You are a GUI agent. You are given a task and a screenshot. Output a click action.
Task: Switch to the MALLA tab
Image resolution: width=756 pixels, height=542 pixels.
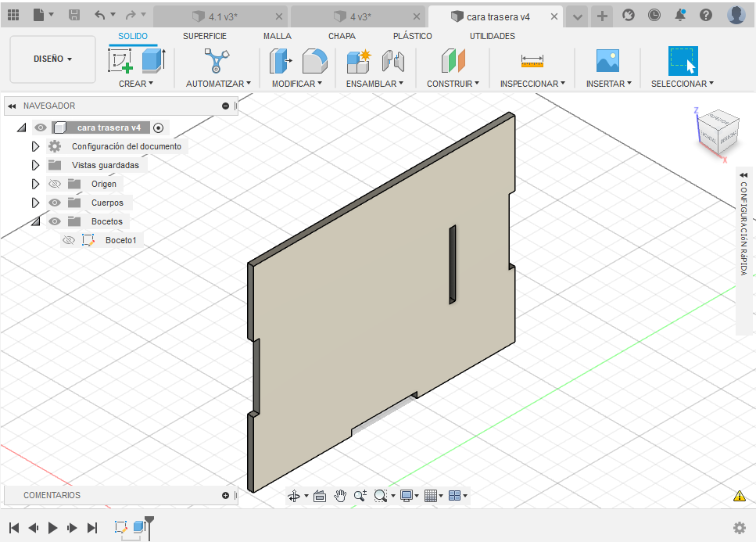coord(278,36)
